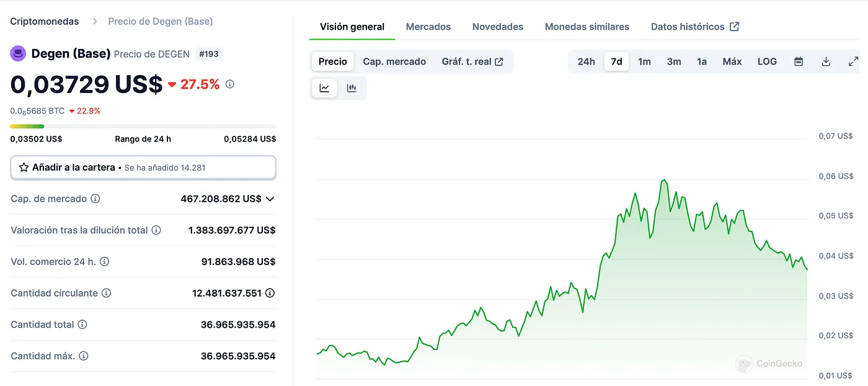Switch to Monedas similares tab
The image size is (868, 386).
[x=587, y=27]
